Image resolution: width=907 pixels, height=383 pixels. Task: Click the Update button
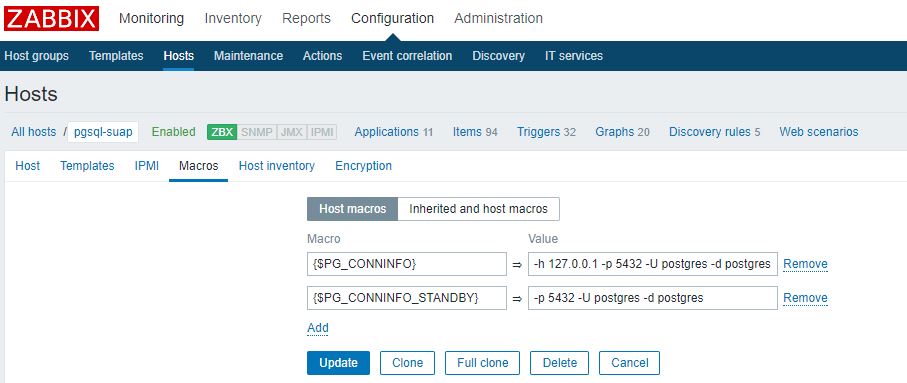[338, 363]
